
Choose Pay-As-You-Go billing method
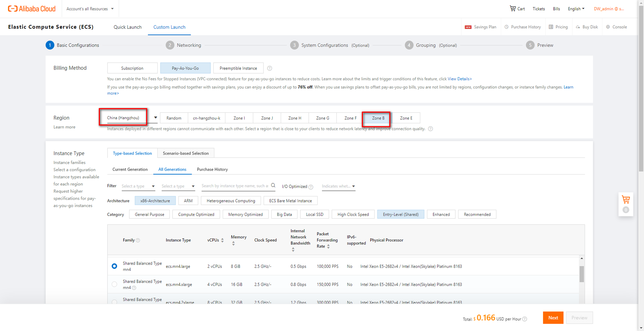point(185,68)
